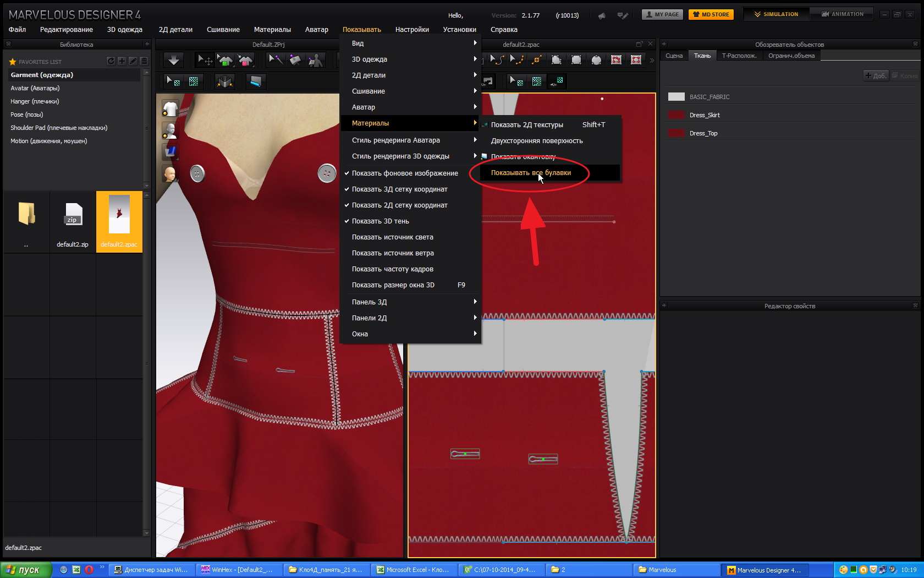Click the Dress_Skirt red color swatch

click(x=676, y=115)
